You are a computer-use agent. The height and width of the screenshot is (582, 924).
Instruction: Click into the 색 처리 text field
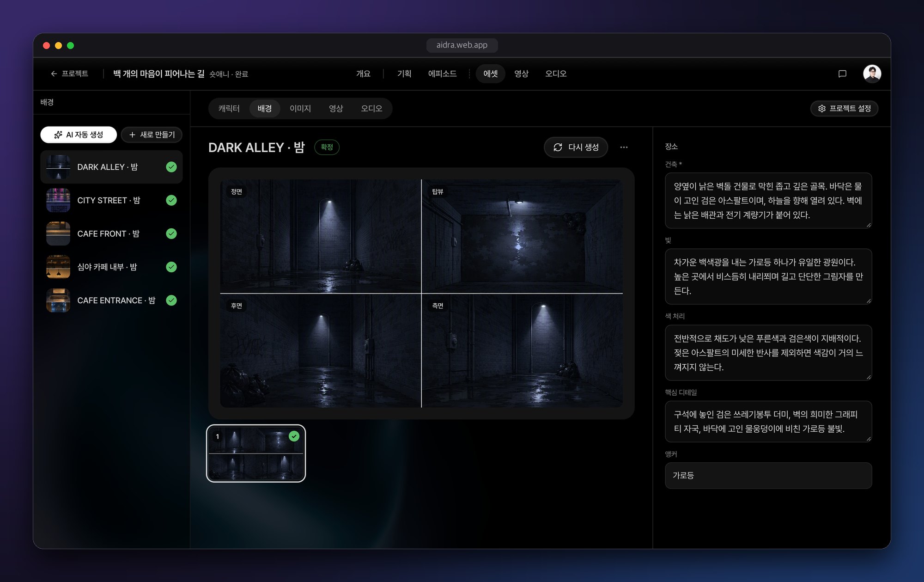coord(768,353)
